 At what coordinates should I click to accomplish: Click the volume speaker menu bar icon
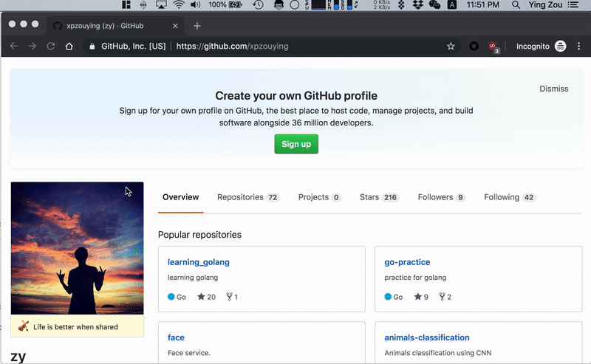(x=195, y=4)
